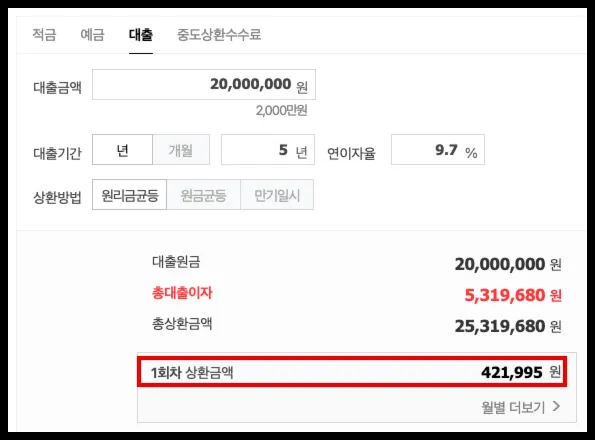The height and width of the screenshot is (440, 595).
Task: Choose 만기일시 repayment method
Action: pyautogui.click(x=277, y=195)
